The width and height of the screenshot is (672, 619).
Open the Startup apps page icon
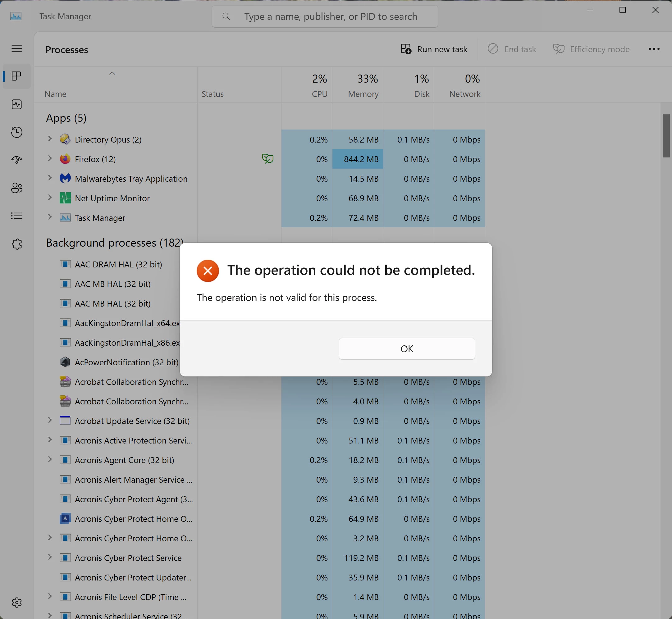coord(17,160)
